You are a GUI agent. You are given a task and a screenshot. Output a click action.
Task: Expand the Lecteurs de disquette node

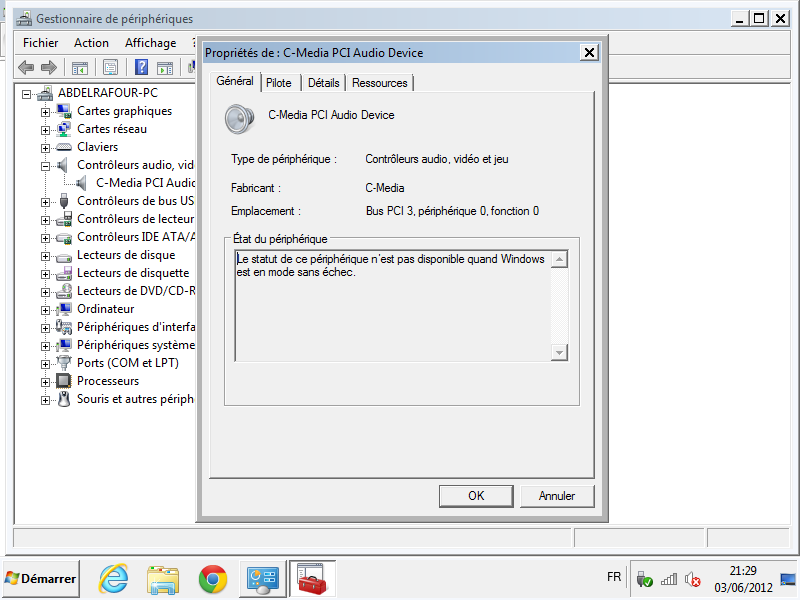pos(45,274)
